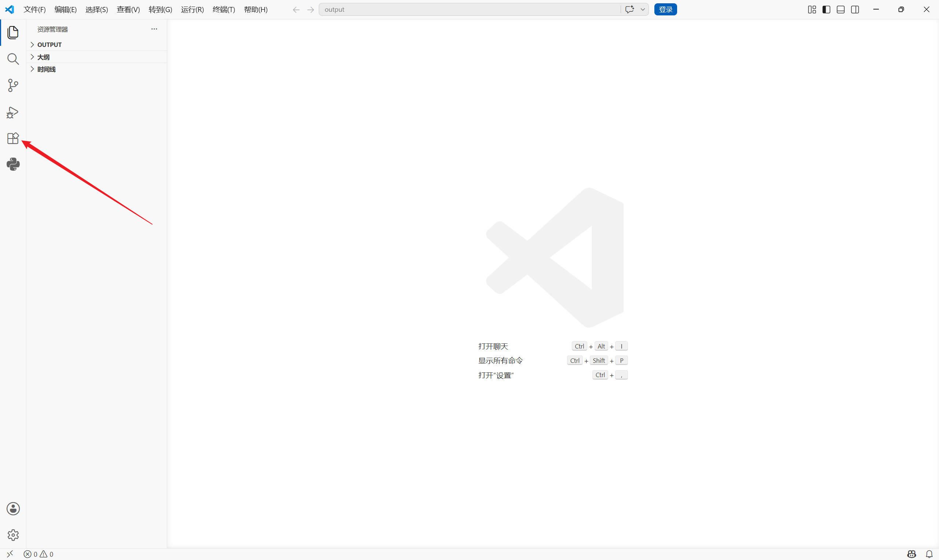Expand the OUTPUT folder section

pos(97,44)
